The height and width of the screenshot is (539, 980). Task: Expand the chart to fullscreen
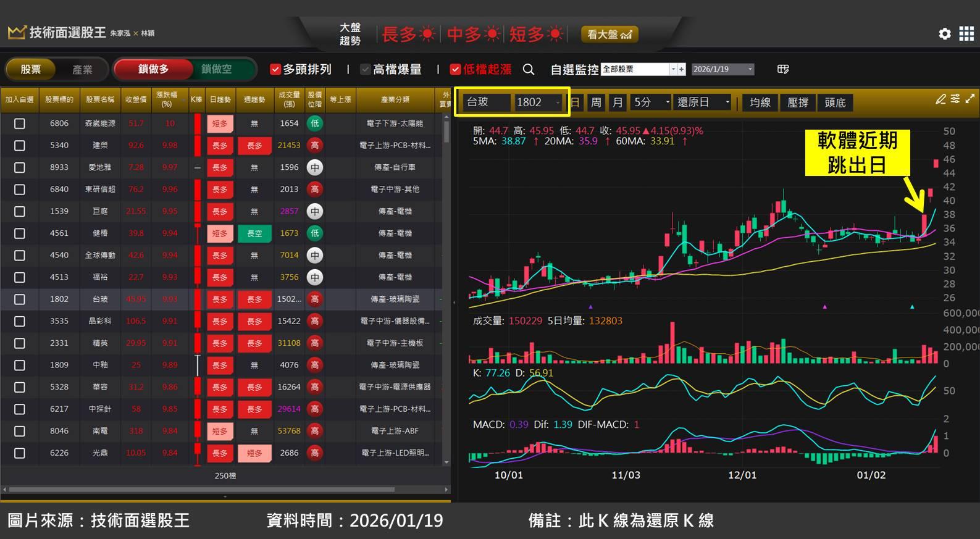pyautogui.click(x=970, y=99)
